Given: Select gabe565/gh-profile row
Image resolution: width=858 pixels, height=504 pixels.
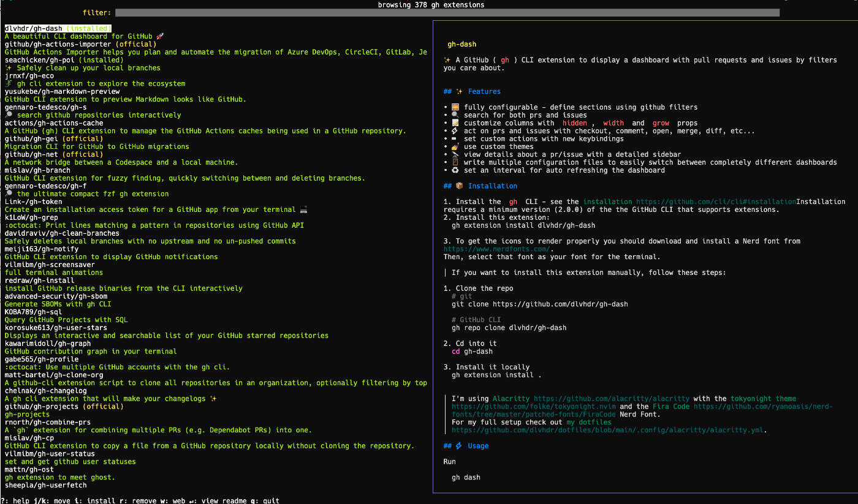Looking at the screenshot, I should click(42, 359).
